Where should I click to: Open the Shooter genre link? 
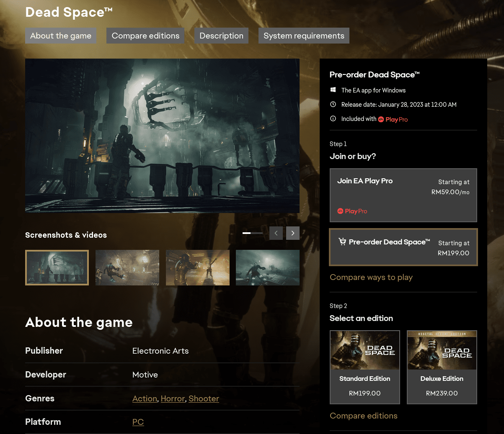204,398
